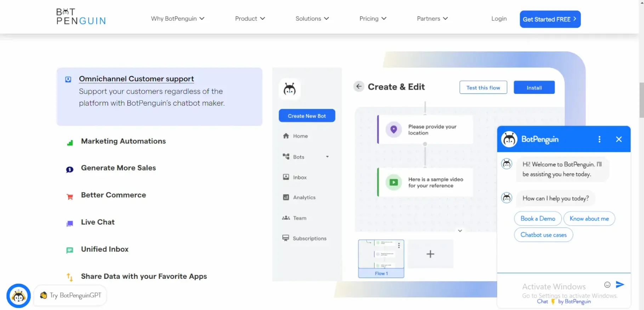Screen dimensions: 644x310
Task: Click the Bots icon in sidebar
Action: pyautogui.click(x=286, y=156)
